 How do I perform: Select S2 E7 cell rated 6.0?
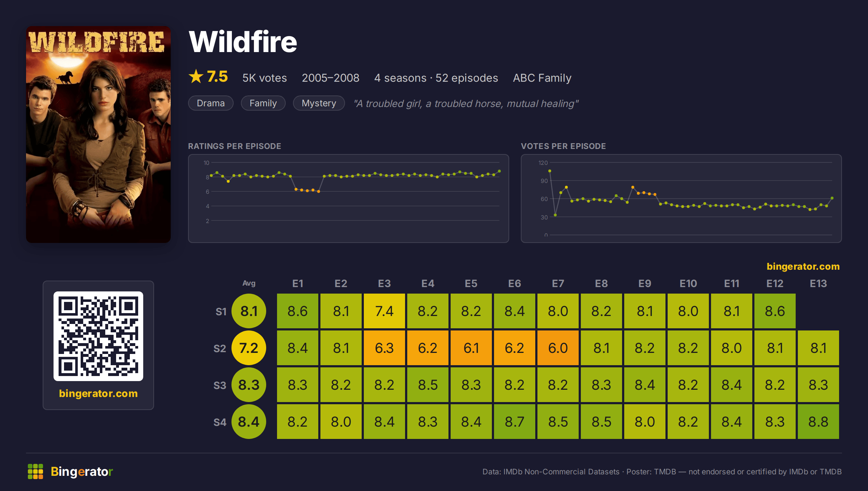(558, 348)
